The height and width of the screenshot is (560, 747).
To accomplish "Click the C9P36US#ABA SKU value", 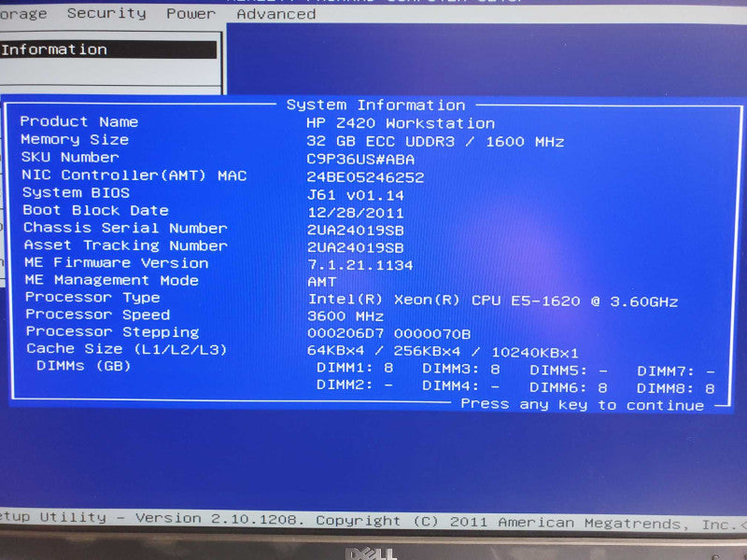I will [x=360, y=159].
